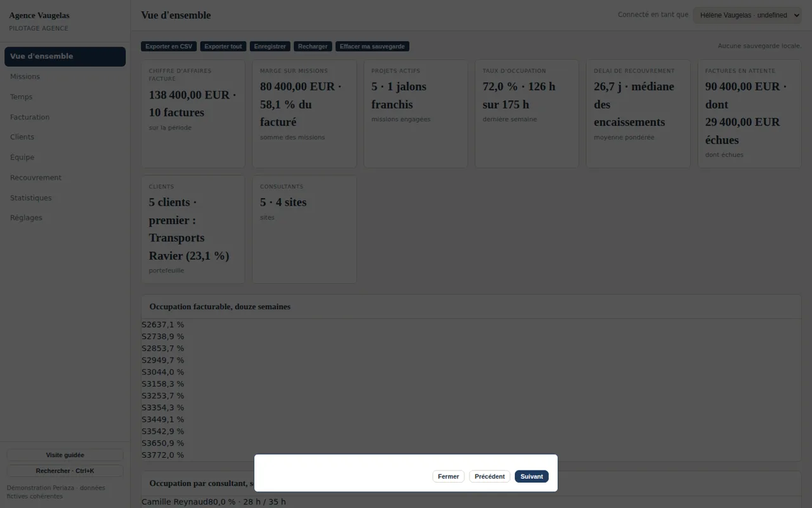Click the Consultants card
The width and height of the screenshot is (812, 508).
[x=304, y=229]
